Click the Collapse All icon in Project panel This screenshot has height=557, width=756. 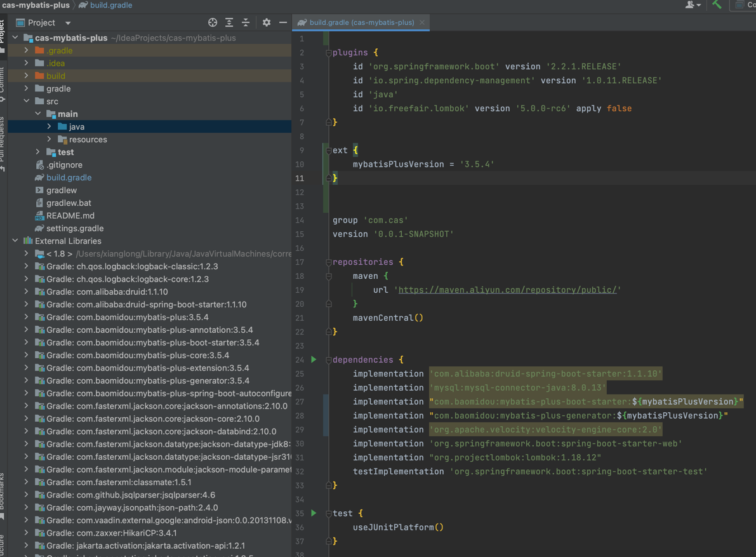tap(246, 22)
